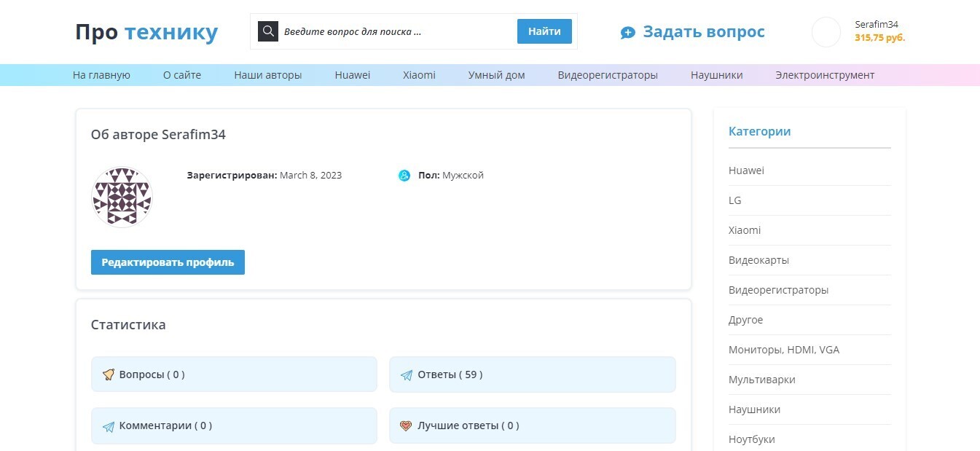Click the paper plane icon next to Ответы
The height and width of the screenshot is (451, 980).
407,375
